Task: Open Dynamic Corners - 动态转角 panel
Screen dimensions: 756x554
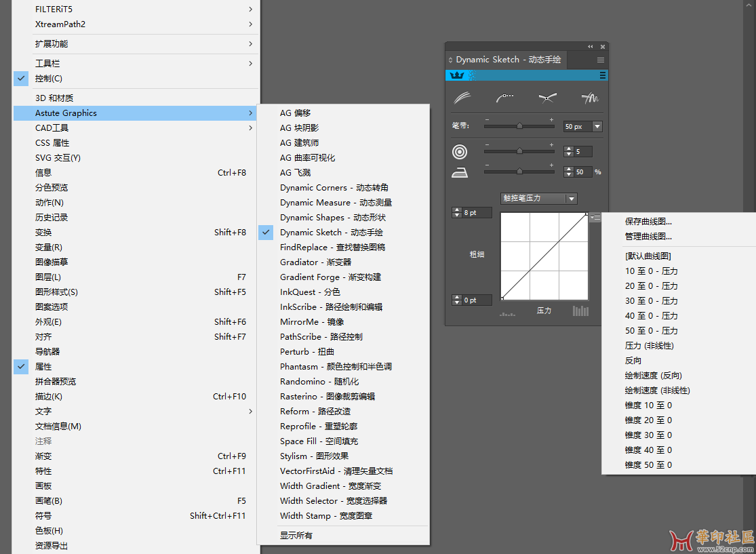Action: coord(343,188)
